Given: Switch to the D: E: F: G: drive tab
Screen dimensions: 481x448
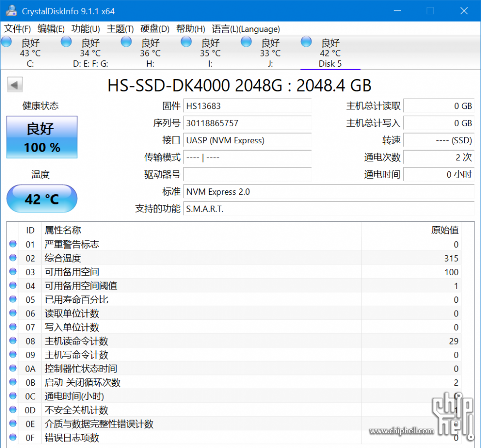Looking at the screenshot, I should tap(90, 53).
